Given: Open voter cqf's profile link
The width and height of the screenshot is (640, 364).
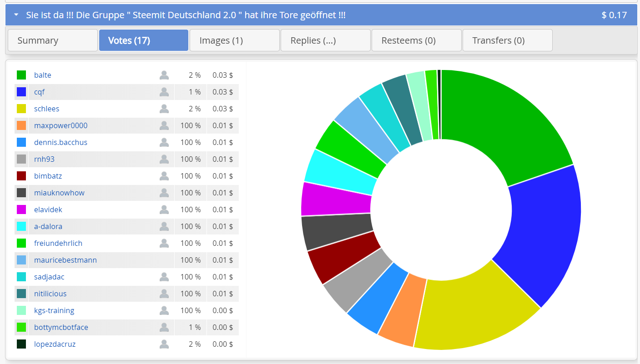Looking at the screenshot, I should coord(39,92).
